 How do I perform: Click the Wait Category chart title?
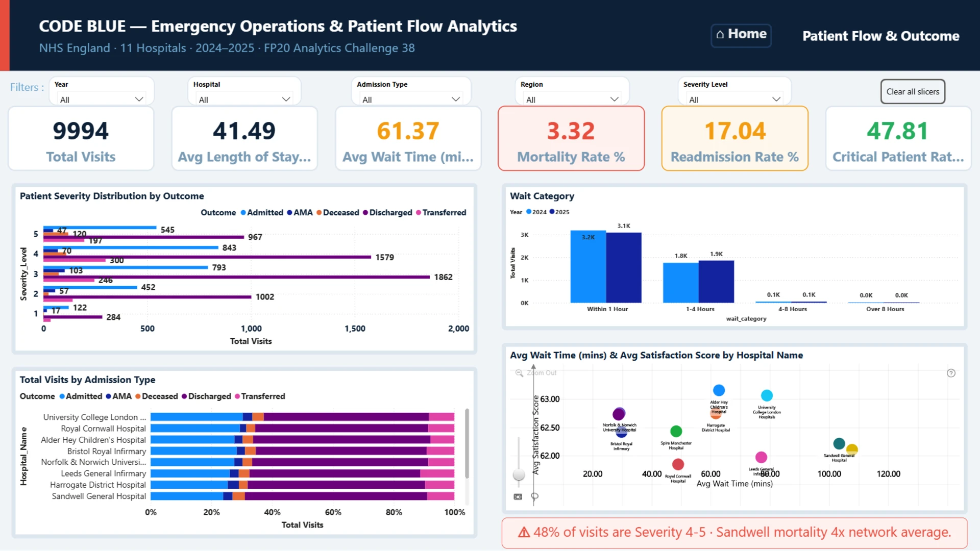pyautogui.click(x=542, y=196)
